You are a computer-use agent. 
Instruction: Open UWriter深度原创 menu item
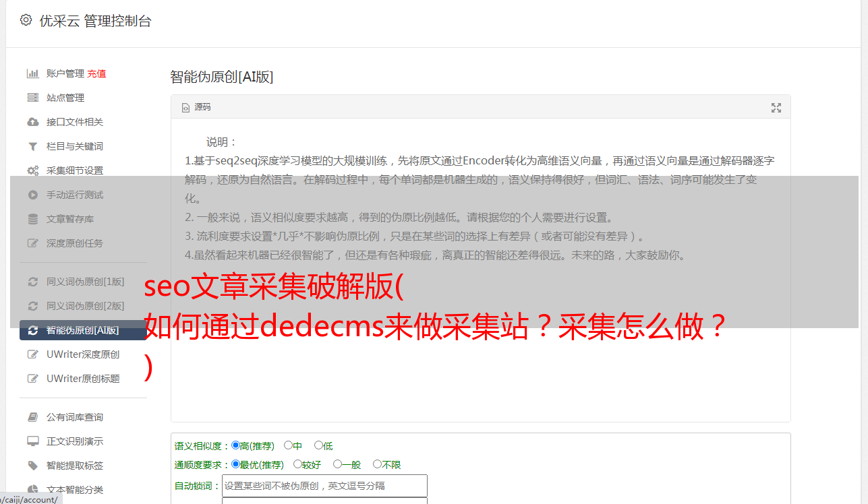83,354
